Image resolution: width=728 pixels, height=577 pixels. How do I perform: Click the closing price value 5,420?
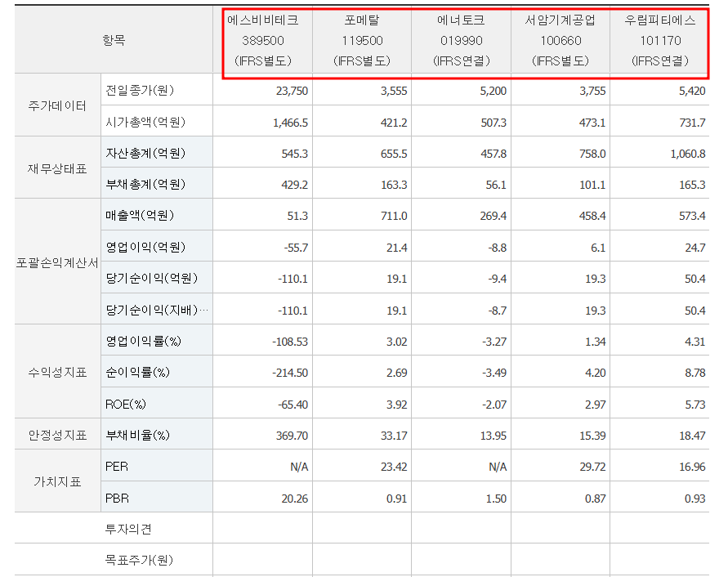click(x=692, y=91)
